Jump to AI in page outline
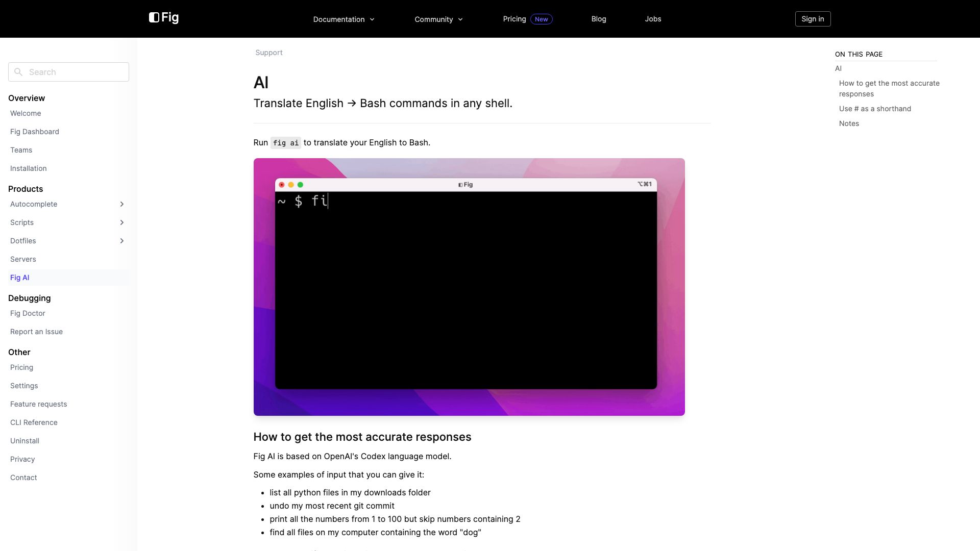 838,68
